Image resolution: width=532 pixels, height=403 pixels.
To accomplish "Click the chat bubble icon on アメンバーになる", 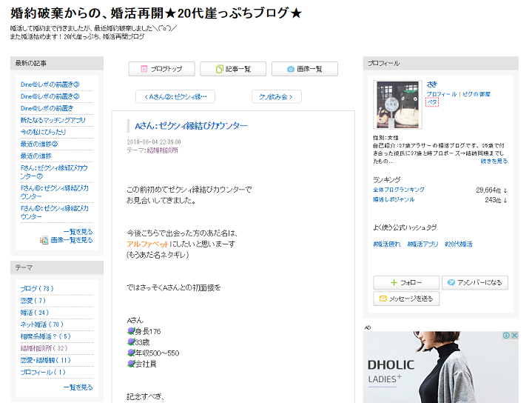I will click(451, 282).
